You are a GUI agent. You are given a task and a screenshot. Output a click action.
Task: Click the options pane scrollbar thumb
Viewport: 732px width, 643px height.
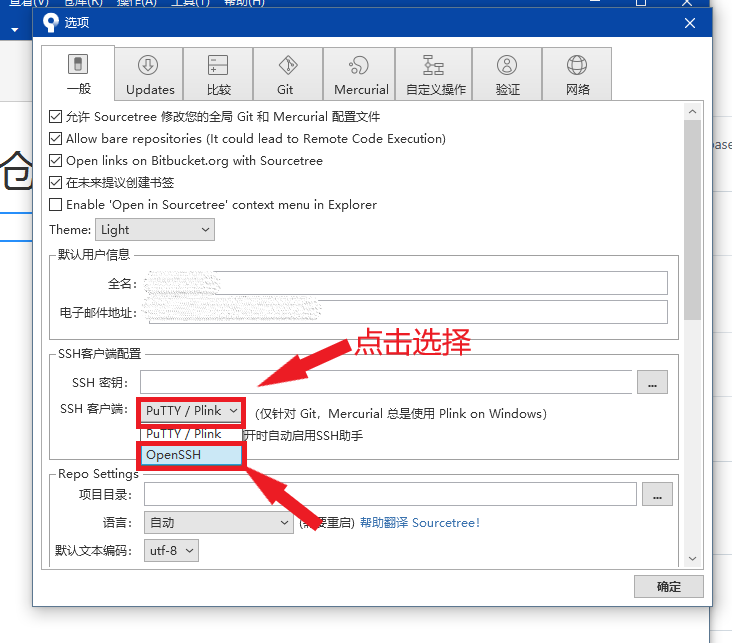tap(692, 220)
